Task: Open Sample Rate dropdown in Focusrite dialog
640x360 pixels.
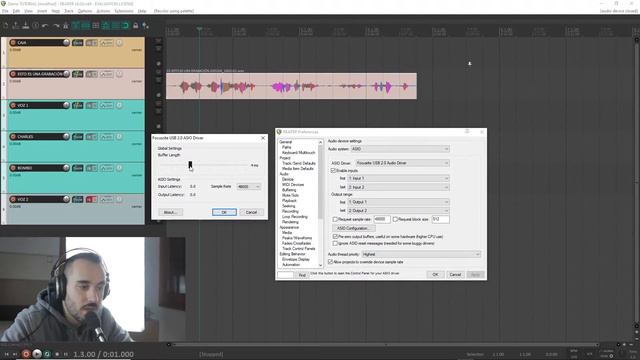Action: [249, 187]
